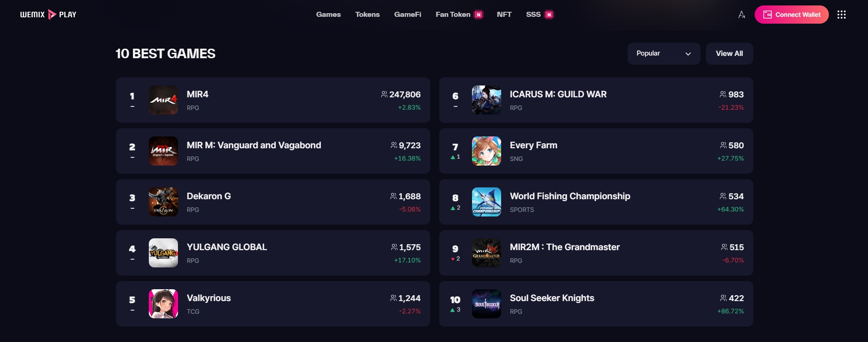The width and height of the screenshot is (868, 342).
Task: Go to the Tokens menu item
Action: pyautogui.click(x=367, y=15)
